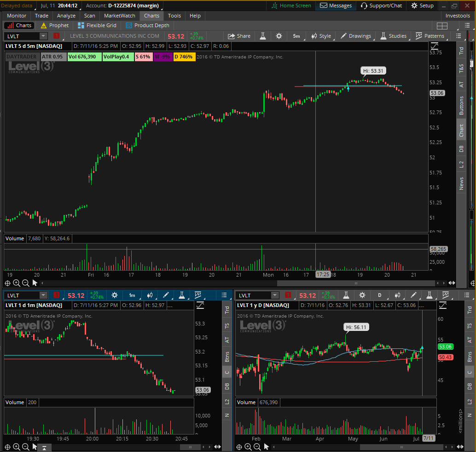Switch to the Analyze tab
The image size is (476, 452).
[x=66, y=16]
